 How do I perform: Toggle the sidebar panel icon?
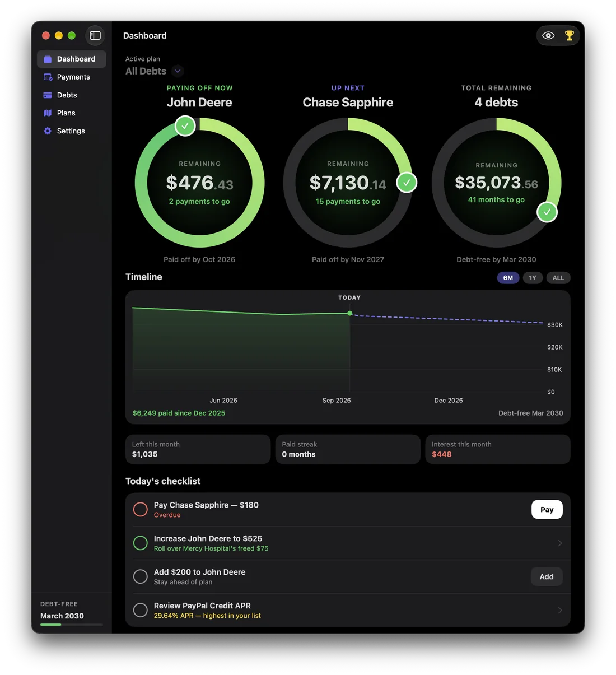[x=95, y=35]
